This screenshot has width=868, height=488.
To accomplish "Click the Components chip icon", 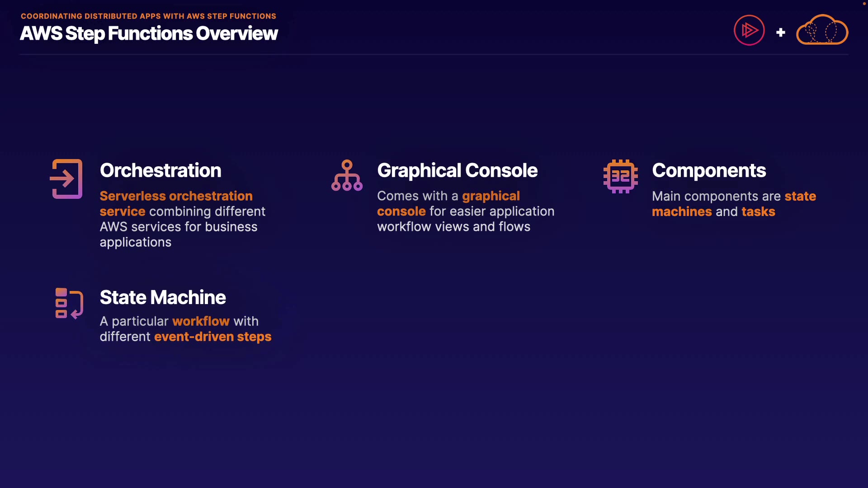I will point(620,176).
